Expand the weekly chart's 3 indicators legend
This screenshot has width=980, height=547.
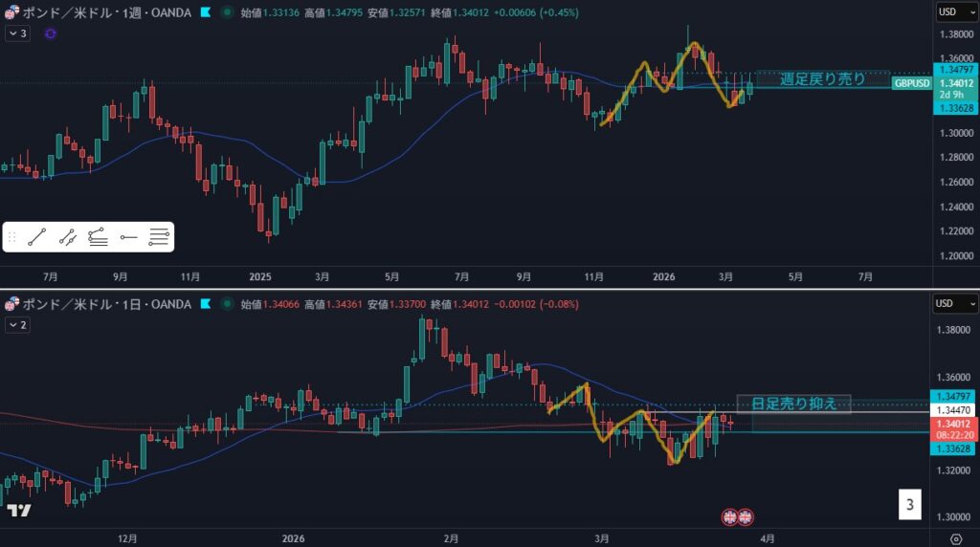coord(18,33)
